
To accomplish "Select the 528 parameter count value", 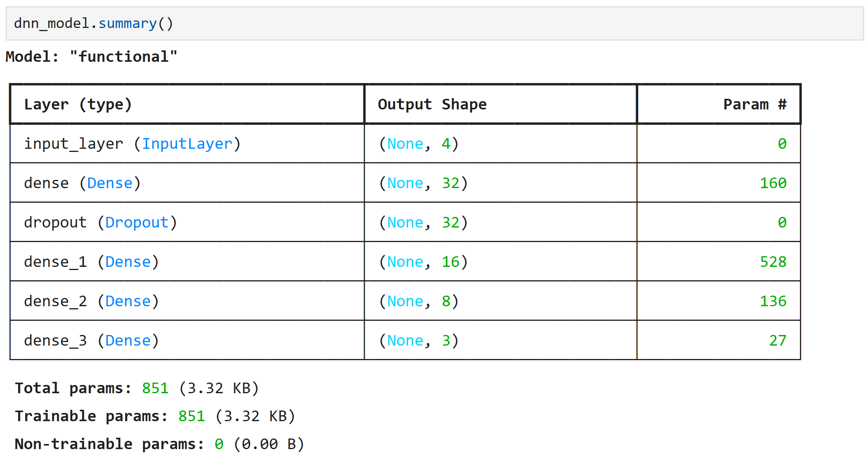I will [773, 262].
